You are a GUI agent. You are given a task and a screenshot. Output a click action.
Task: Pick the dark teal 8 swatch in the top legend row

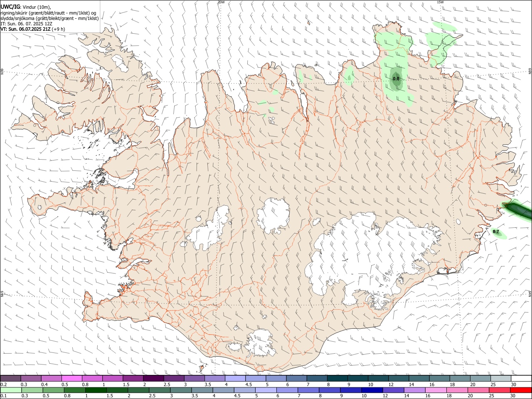(x=337, y=378)
